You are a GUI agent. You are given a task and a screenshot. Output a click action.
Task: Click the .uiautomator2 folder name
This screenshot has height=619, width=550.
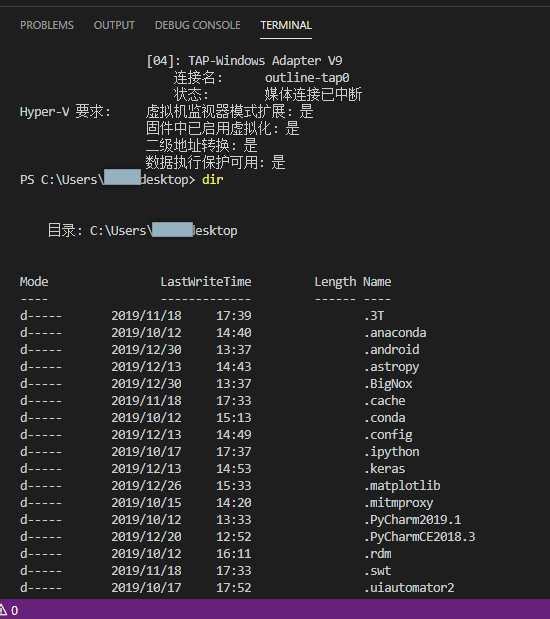pos(409,587)
